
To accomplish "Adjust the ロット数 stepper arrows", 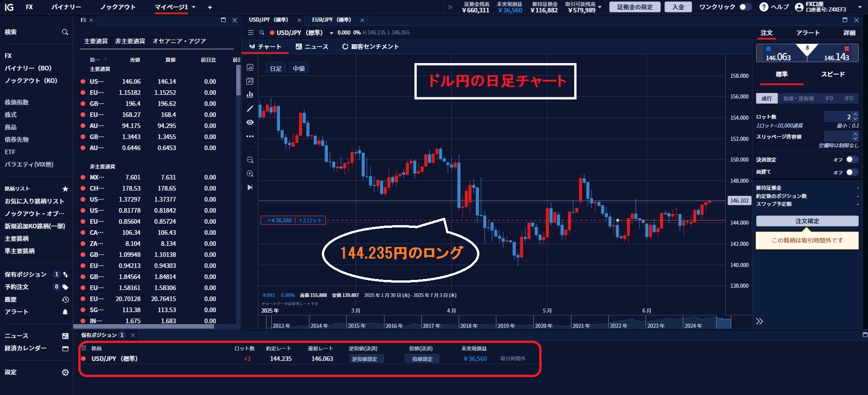I will tap(856, 117).
